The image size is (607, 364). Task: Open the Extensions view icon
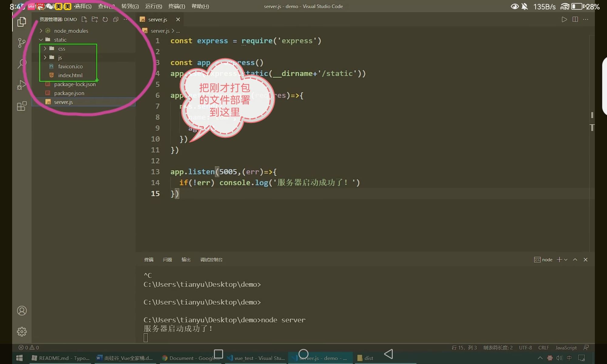coord(22,106)
